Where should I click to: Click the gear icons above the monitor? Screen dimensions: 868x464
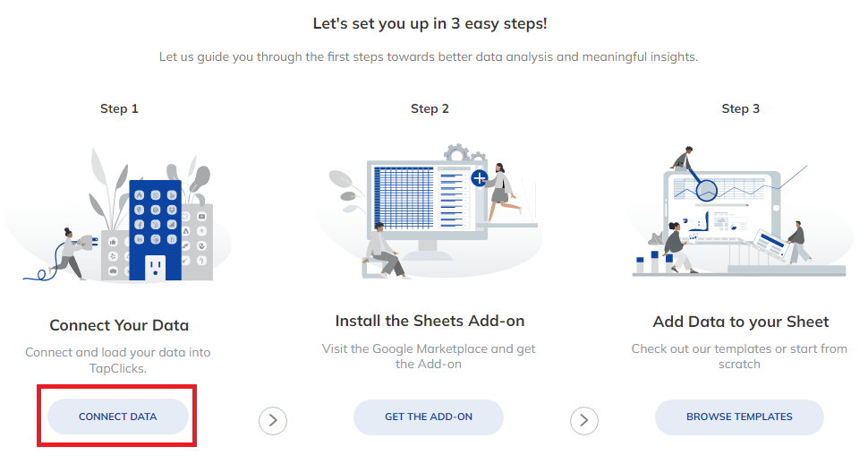tap(464, 153)
